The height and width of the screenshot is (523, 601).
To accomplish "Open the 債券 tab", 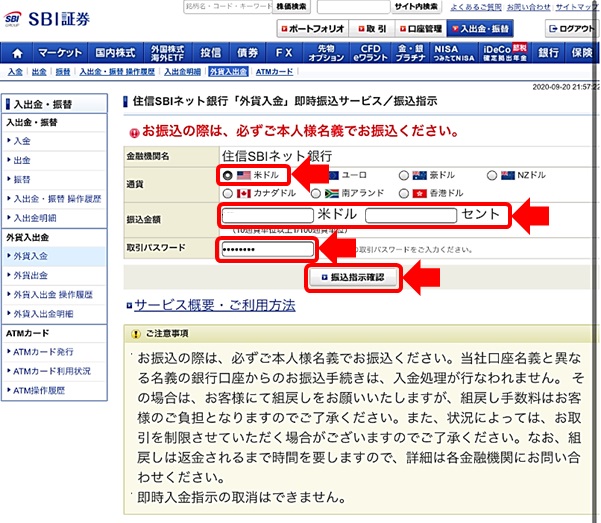I will [247, 53].
